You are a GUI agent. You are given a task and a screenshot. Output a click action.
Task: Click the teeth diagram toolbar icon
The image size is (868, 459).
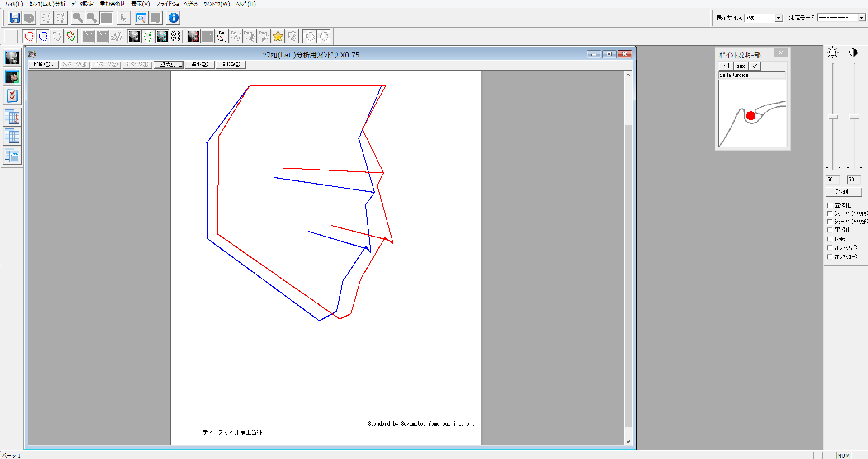coord(176,36)
